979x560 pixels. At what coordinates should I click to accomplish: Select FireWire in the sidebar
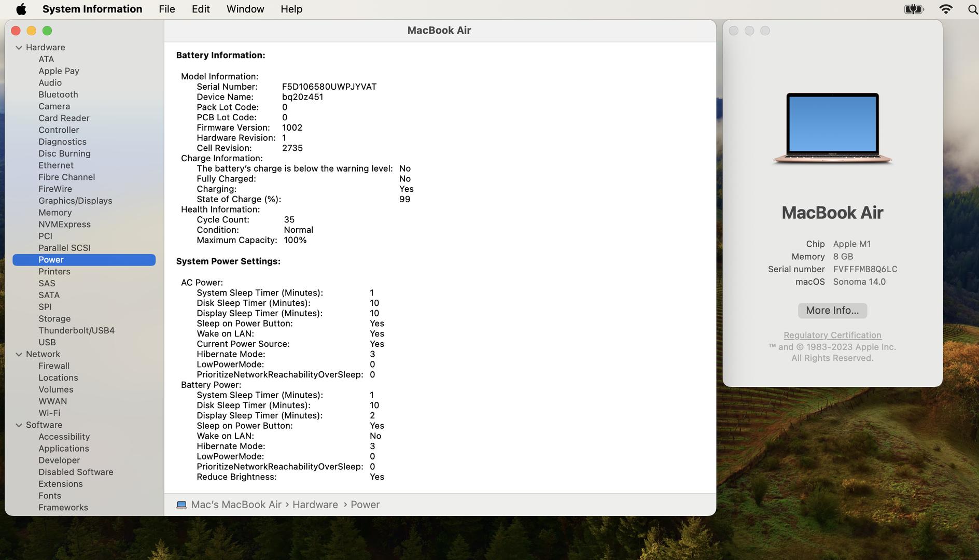[x=55, y=189]
